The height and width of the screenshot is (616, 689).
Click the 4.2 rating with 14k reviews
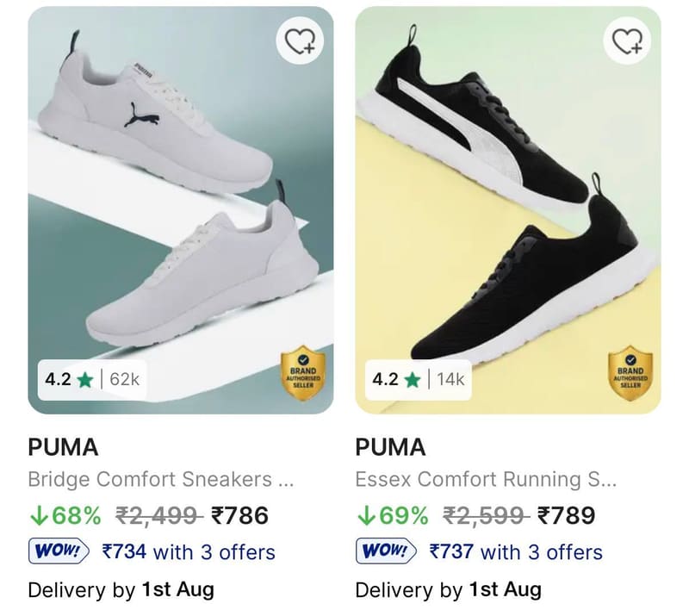click(419, 380)
